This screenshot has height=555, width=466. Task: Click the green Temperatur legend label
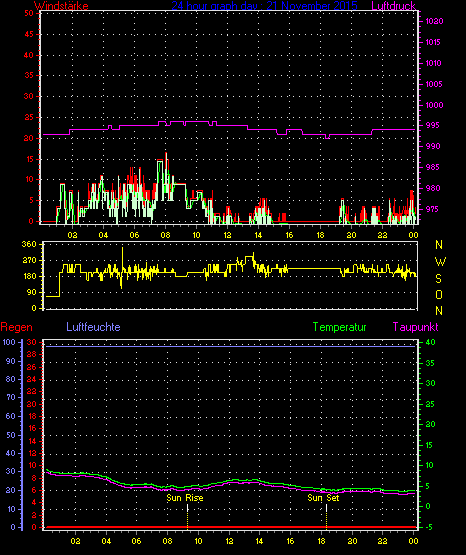tap(339, 327)
